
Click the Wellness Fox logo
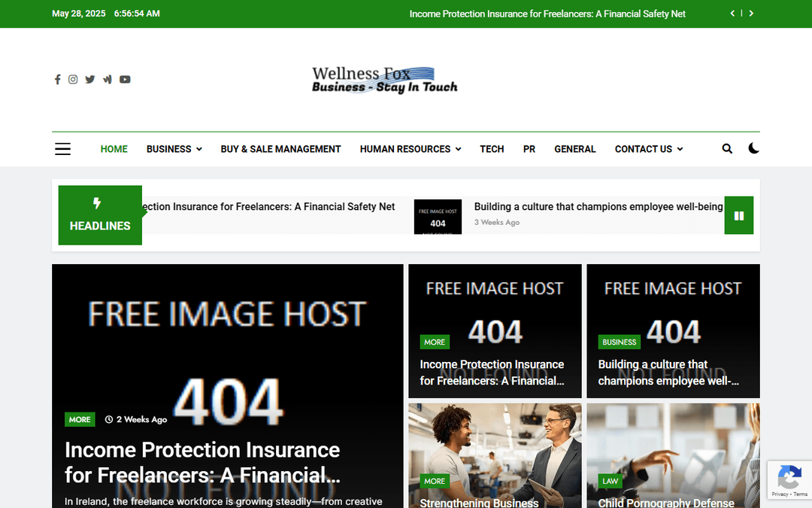(384, 80)
